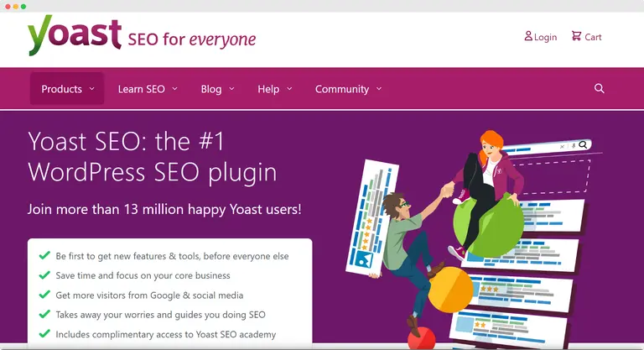
Task: Click the search magnifier in the navigation bar
Action: click(x=600, y=88)
